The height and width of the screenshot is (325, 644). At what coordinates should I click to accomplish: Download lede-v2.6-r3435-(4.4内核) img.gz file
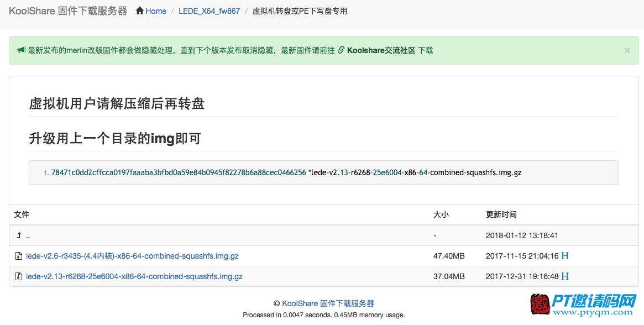(x=132, y=256)
